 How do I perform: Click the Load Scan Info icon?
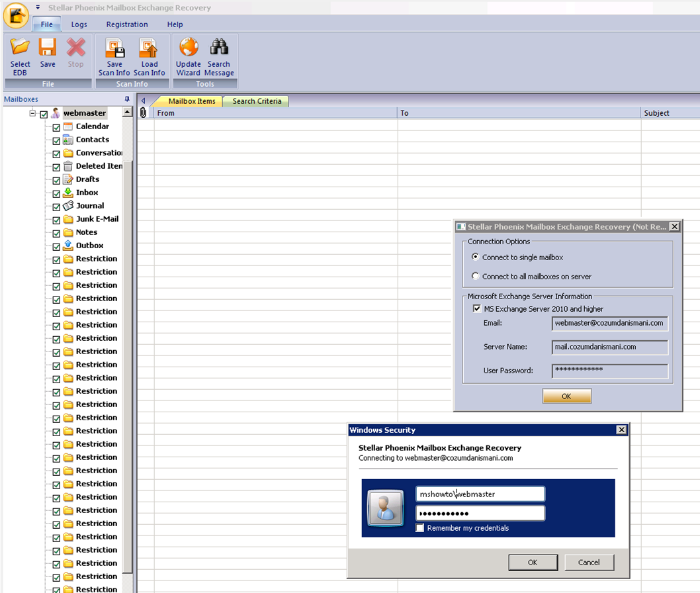pos(149,48)
